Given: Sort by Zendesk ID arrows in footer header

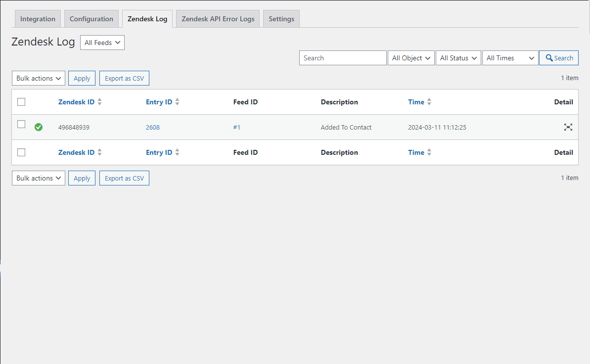Looking at the screenshot, I should [x=100, y=152].
